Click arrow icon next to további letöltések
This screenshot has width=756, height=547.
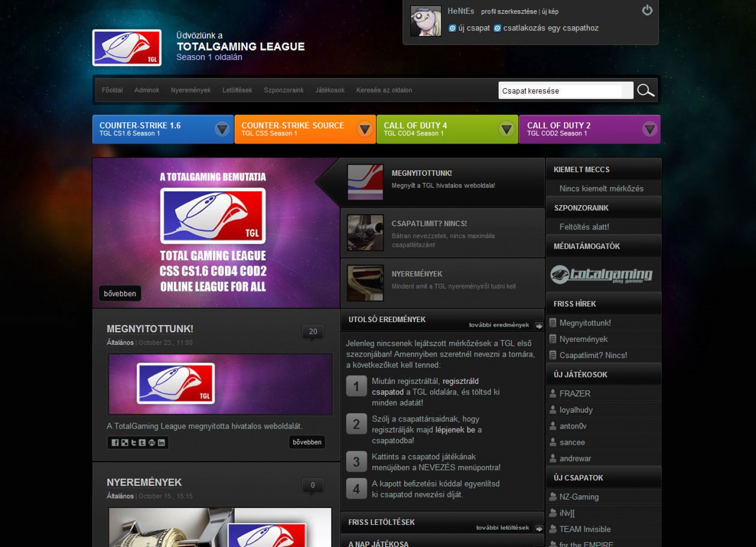click(539, 528)
